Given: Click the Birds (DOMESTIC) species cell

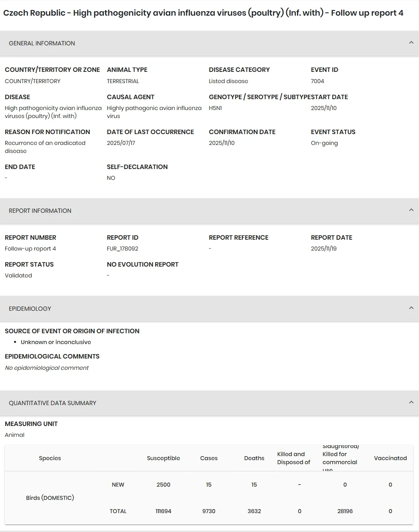Looking at the screenshot, I should point(50,498).
